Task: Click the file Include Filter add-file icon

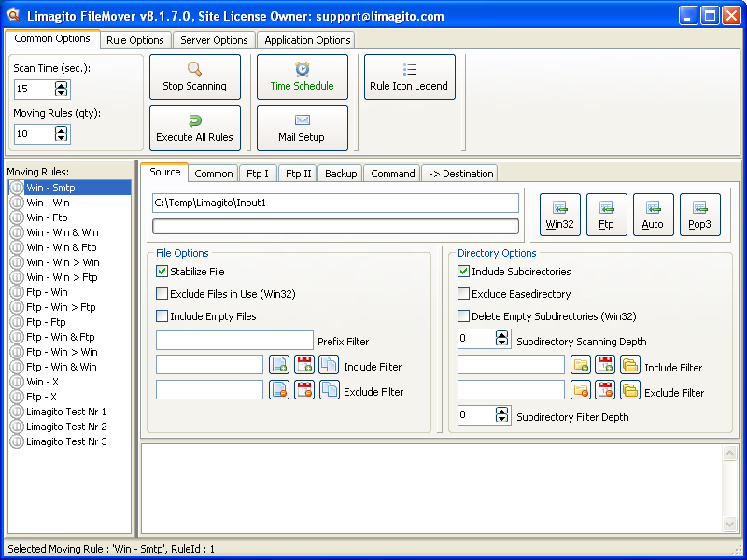Action: 279,365
